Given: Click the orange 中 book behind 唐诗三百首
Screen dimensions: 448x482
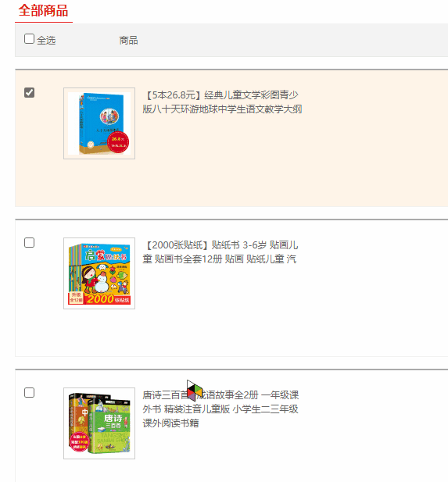Looking at the screenshot, I should 78,412.
